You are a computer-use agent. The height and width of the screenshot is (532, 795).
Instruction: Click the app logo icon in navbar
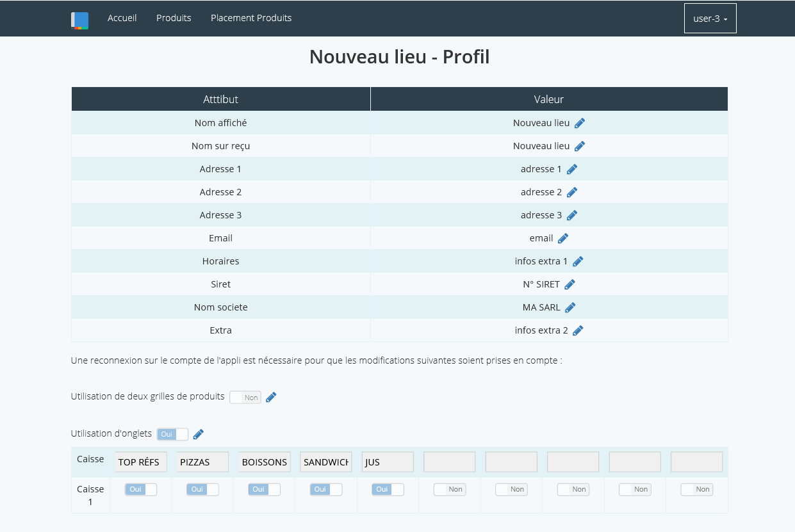click(x=79, y=20)
